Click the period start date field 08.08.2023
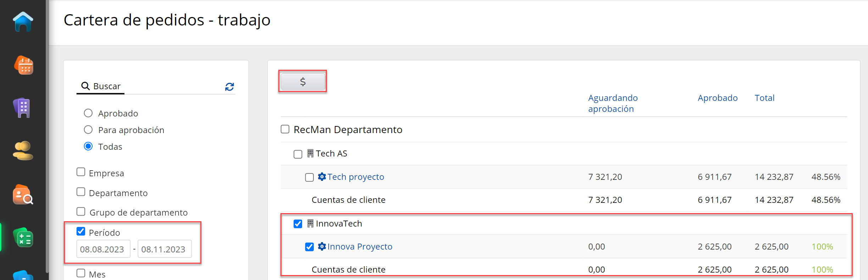 [x=103, y=249]
